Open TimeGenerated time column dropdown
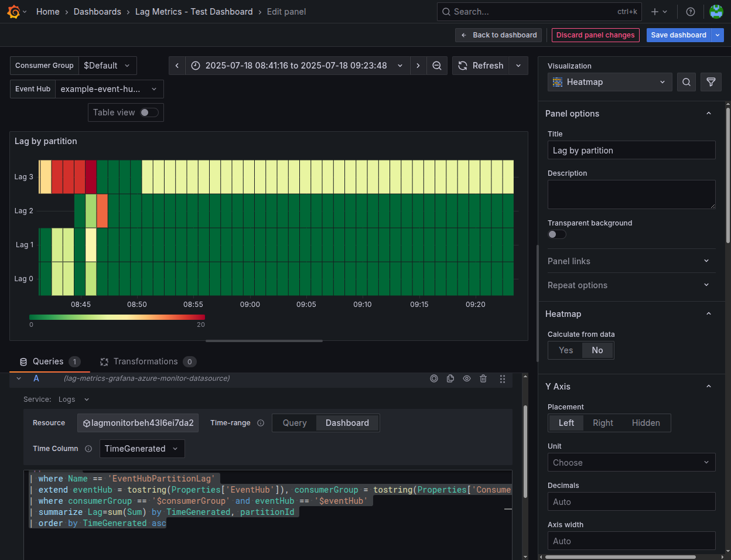 coord(142,449)
